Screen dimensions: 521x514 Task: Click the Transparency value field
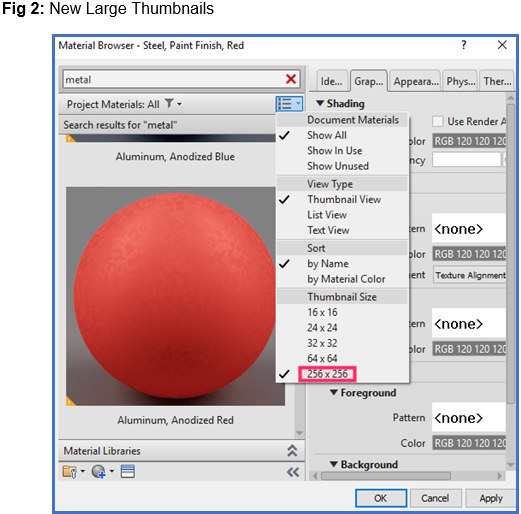(x=466, y=159)
